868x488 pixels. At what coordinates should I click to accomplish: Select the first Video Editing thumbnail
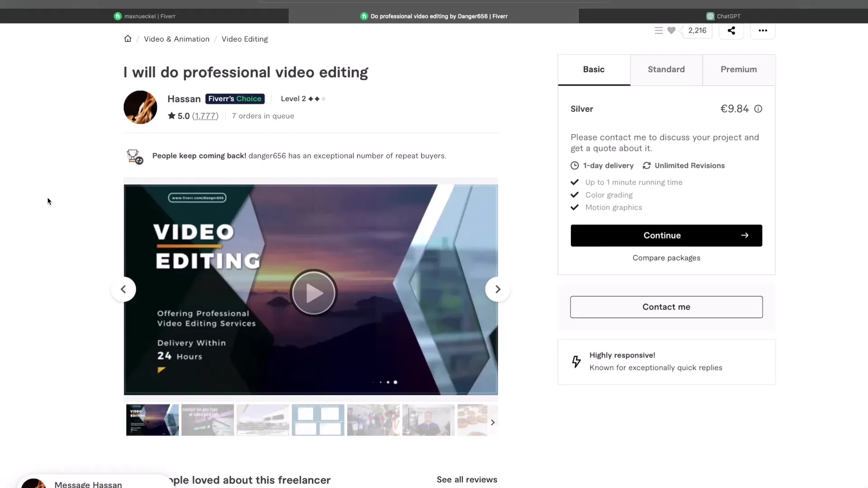pos(152,420)
